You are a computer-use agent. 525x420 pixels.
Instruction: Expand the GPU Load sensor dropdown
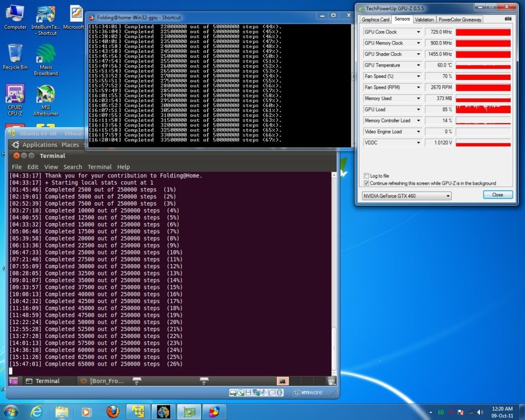pos(418,109)
